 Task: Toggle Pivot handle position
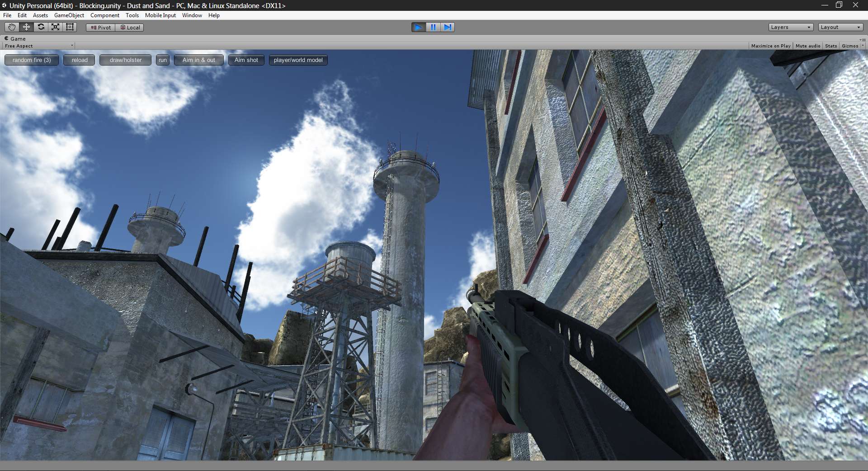pos(101,28)
